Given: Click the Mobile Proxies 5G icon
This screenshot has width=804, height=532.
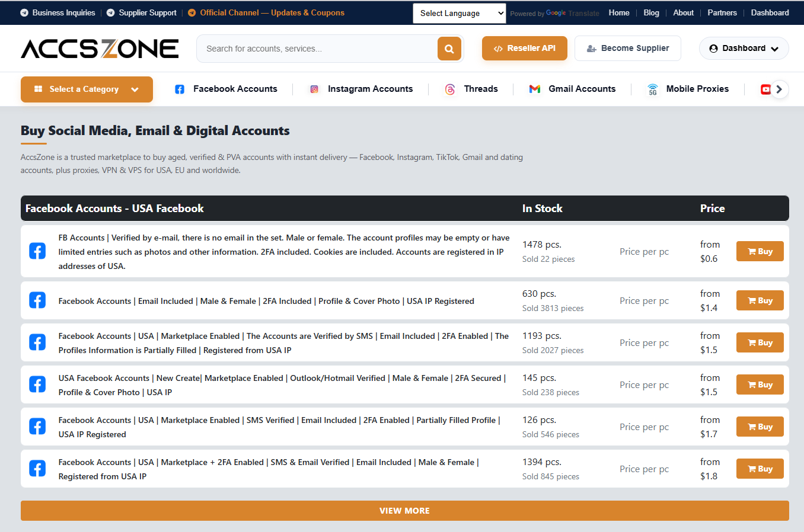Looking at the screenshot, I should pyautogui.click(x=653, y=89).
